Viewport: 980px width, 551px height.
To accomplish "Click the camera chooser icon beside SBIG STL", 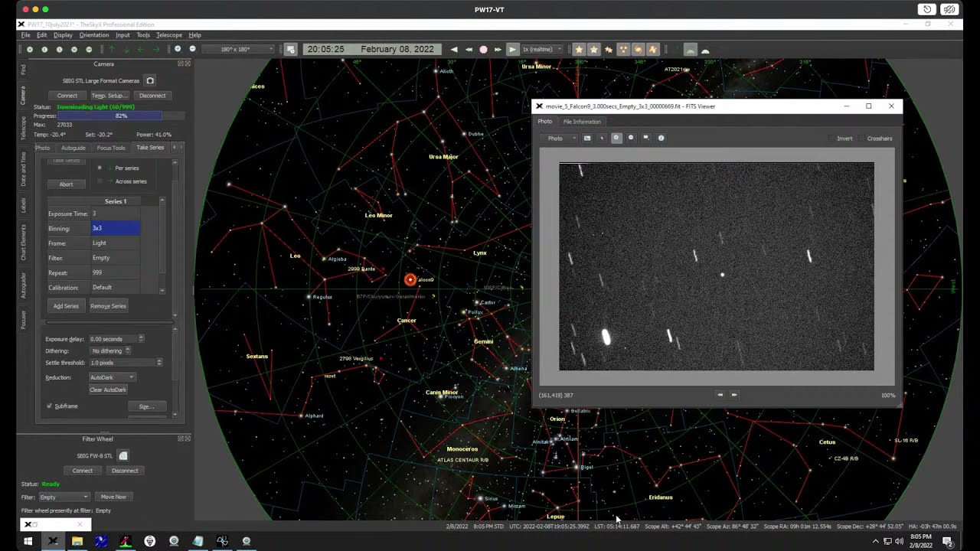I will [150, 80].
